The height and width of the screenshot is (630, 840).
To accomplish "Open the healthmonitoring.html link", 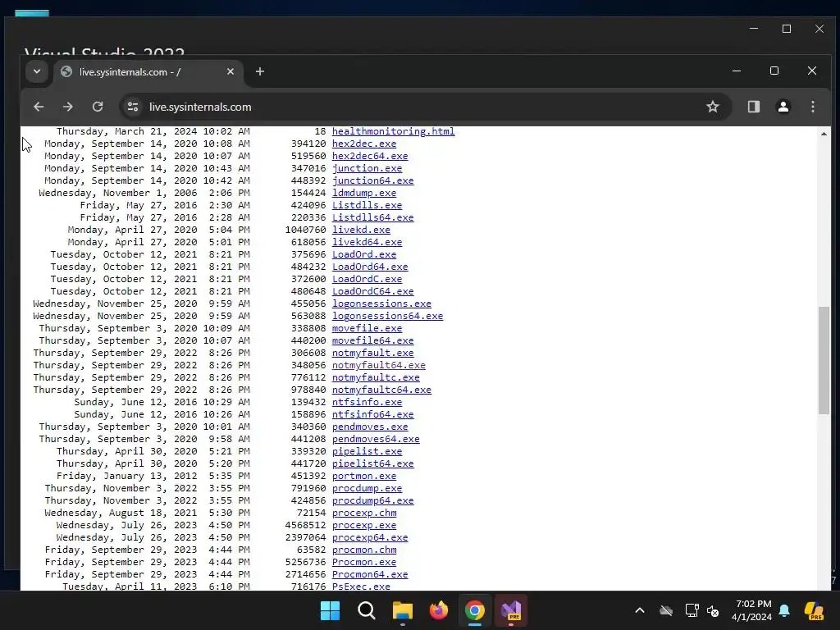I will coord(393,131).
